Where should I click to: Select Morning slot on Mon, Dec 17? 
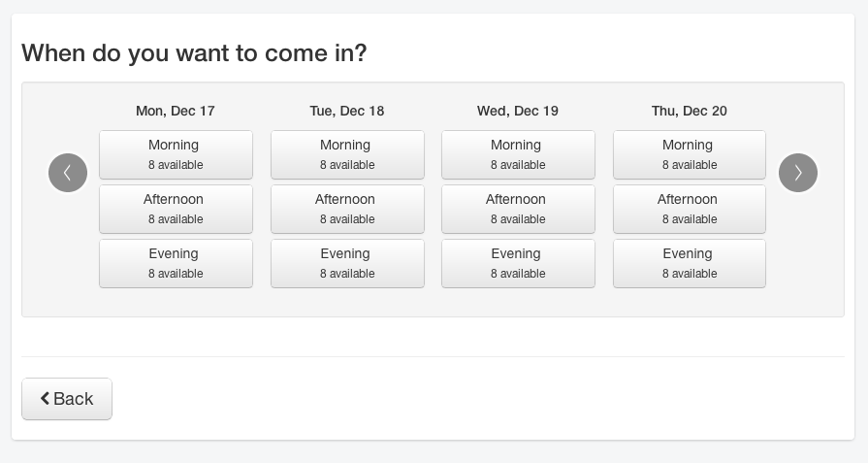[176, 154]
